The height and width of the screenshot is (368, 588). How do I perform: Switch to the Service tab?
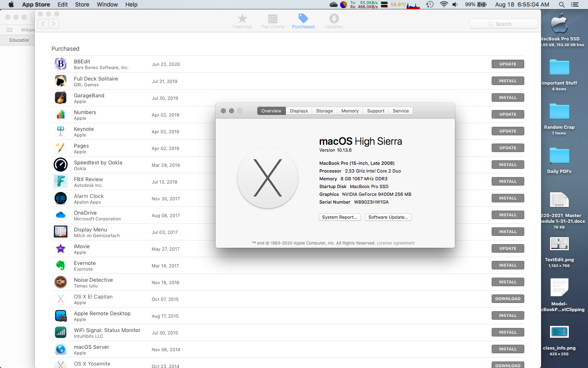tap(401, 111)
